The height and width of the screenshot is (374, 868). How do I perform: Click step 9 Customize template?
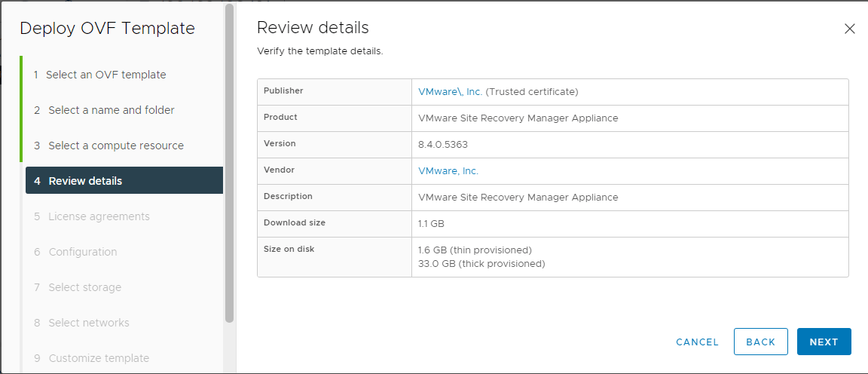91,358
